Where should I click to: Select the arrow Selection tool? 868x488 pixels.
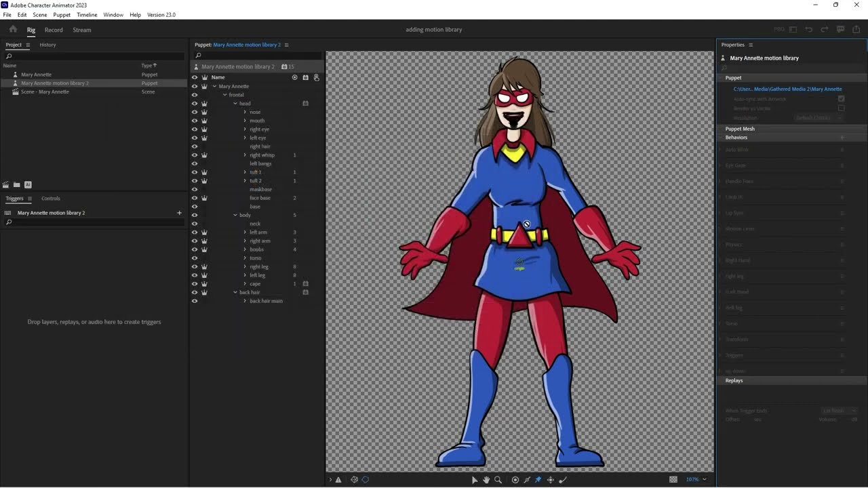click(475, 479)
